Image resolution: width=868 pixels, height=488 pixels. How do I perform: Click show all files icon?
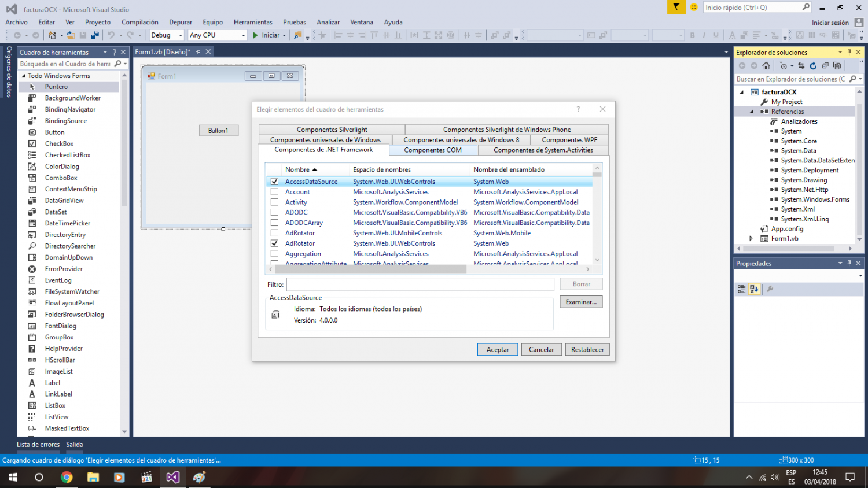point(837,66)
